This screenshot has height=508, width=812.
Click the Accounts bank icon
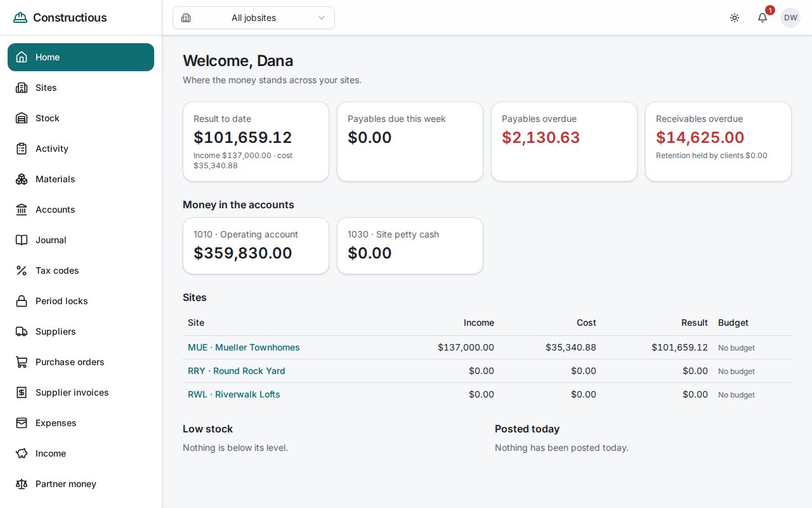point(22,210)
